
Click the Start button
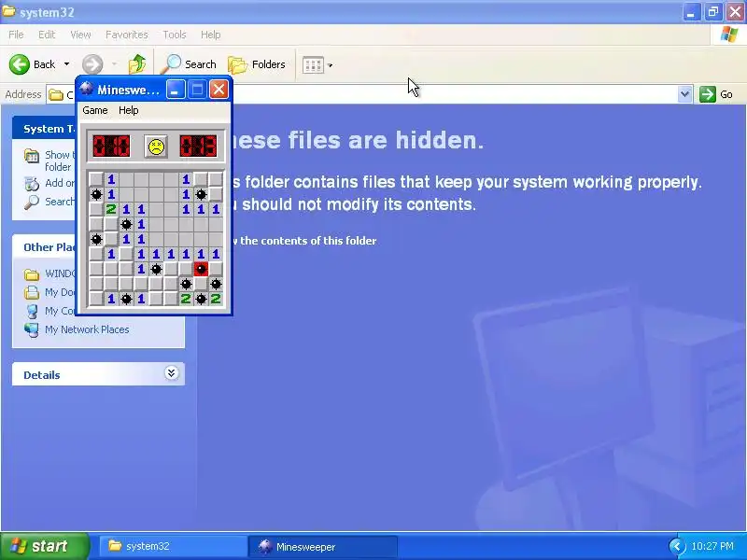pos(44,546)
